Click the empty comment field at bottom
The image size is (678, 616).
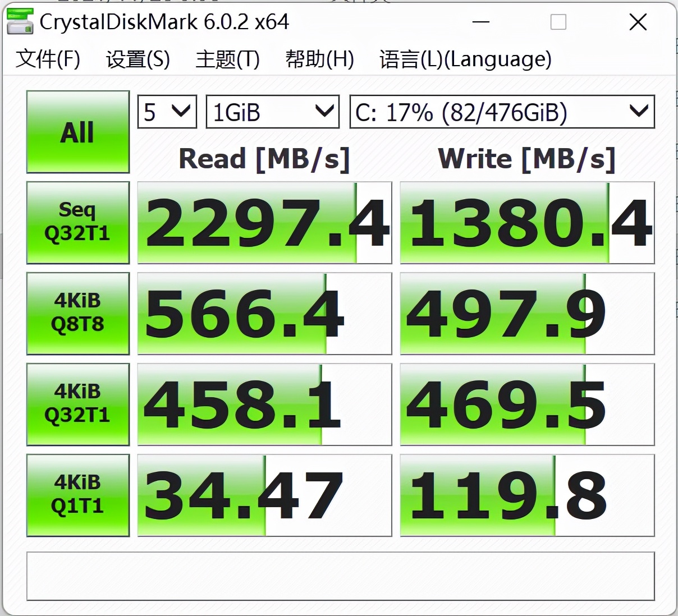point(341,576)
